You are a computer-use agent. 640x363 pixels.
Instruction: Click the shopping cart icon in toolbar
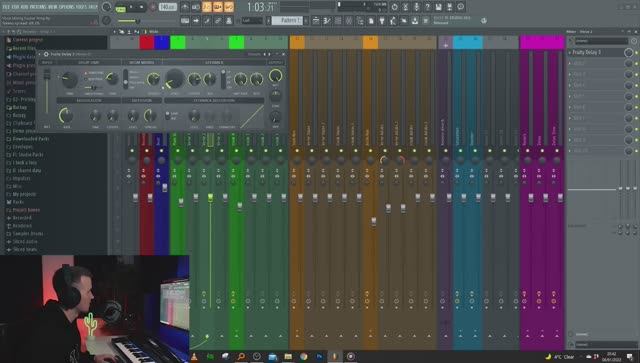426,20
